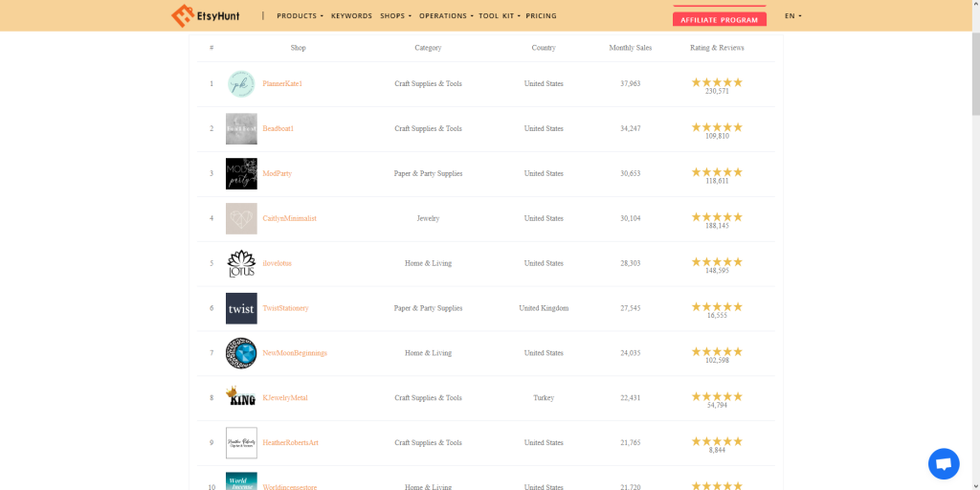
Task: Go to the Keywords menu item
Action: [x=351, y=16]
